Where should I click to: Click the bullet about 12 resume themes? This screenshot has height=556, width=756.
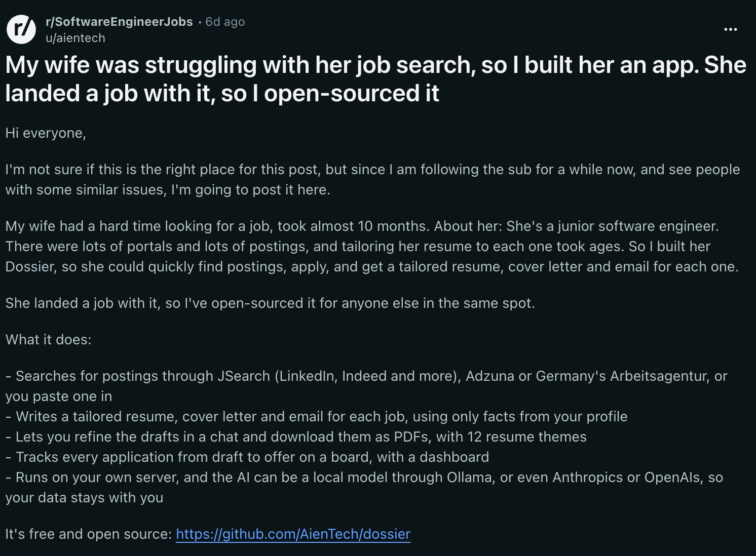[x=296, y=436]
